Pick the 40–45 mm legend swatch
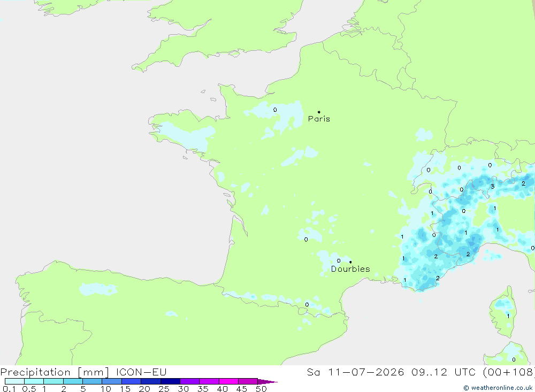 point(228,381)
